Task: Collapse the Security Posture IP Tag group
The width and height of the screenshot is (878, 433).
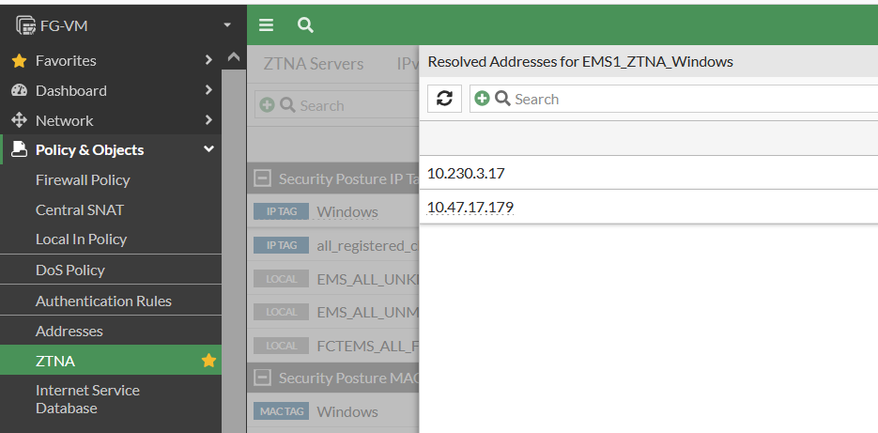Action: coord(263,179)
